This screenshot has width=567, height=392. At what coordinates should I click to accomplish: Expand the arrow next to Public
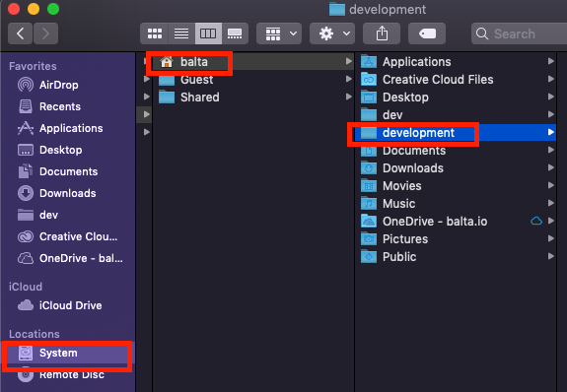550,256
